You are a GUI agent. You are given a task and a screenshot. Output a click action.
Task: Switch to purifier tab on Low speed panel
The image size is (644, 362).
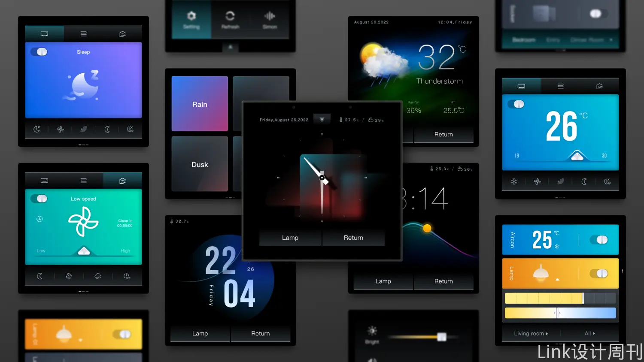[122, 181]
